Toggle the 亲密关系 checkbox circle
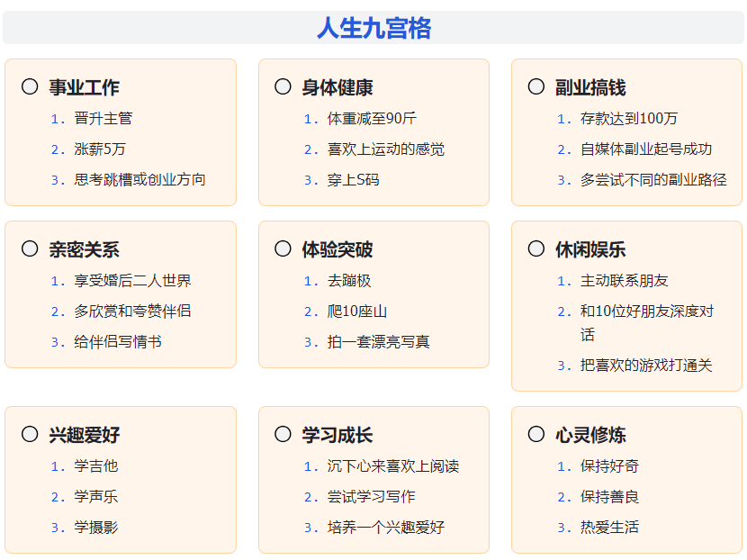747x560 pixels. coord(30,248)
